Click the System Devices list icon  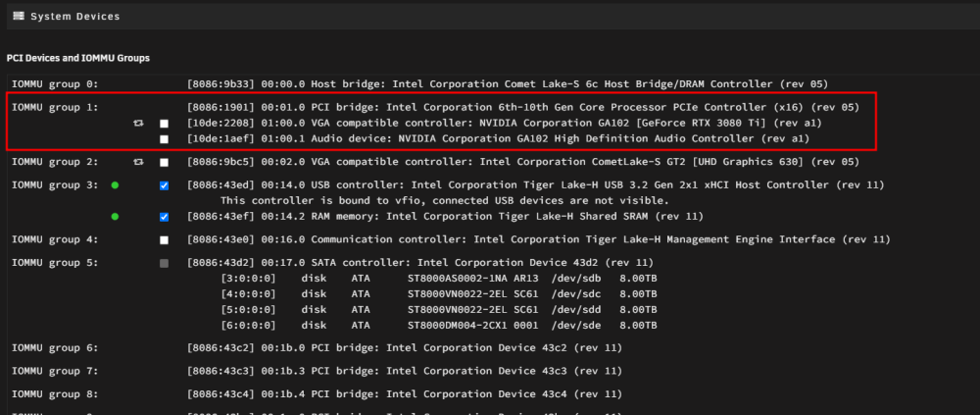tap(19, 17)
